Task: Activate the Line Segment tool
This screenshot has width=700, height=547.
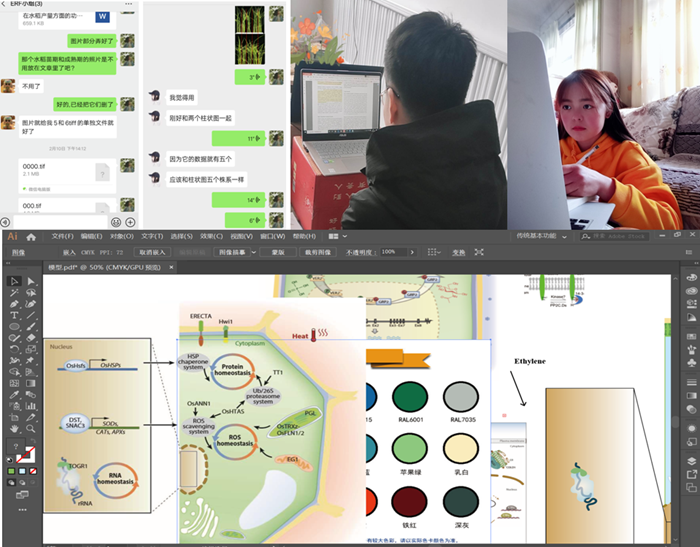Action: [x=31, y=315]
